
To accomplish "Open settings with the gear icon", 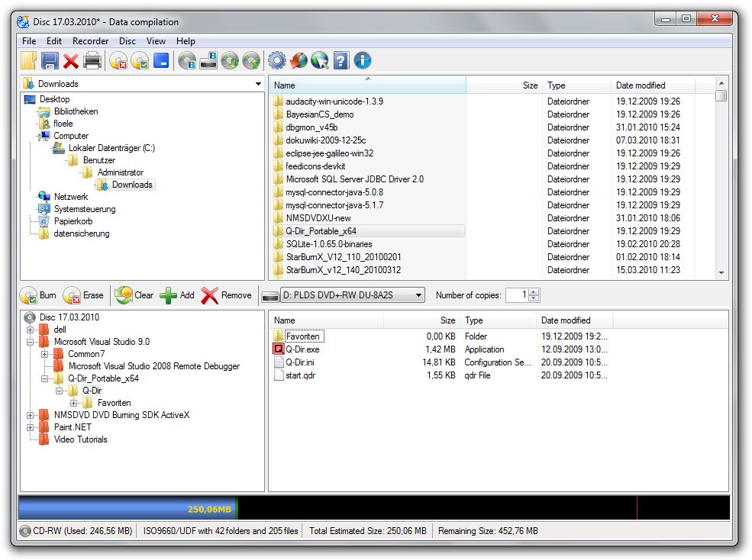I will pos(276,61).
